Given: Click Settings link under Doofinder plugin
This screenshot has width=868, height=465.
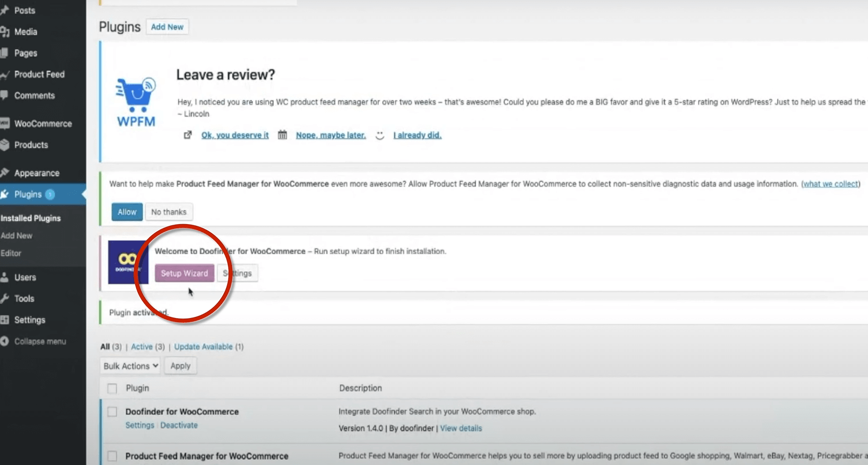Looking at the screenshot, I should point(140,425).
